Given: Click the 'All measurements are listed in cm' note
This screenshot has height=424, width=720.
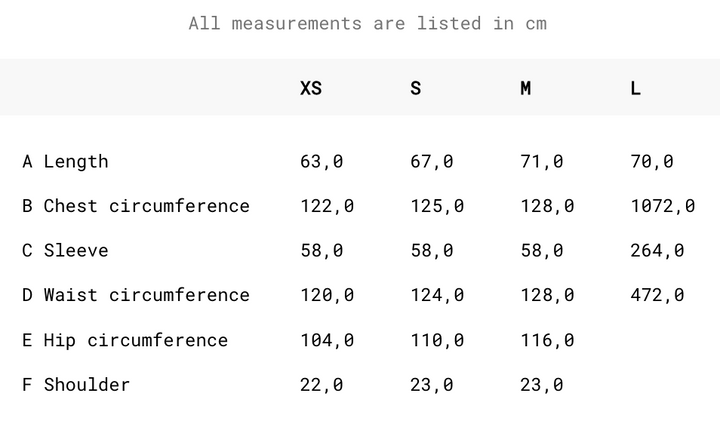Looking at the screenshot, I should tap(368, 23).
